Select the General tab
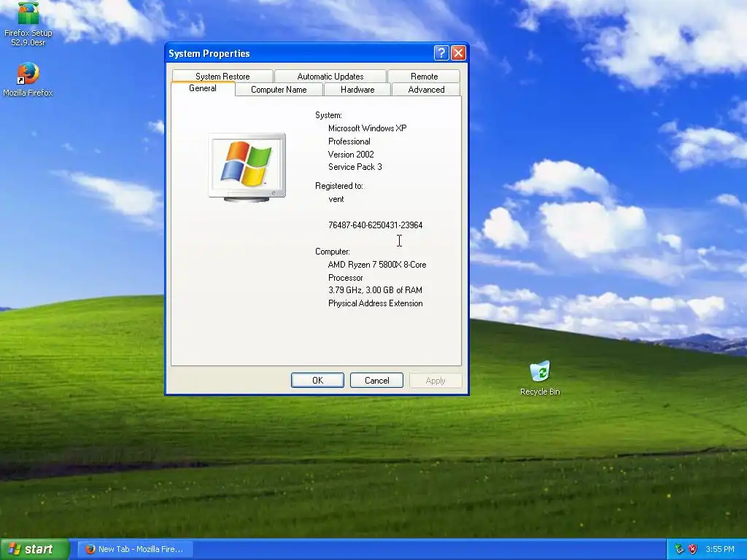This screenshot has width=747, height=560. coord(203,88)
